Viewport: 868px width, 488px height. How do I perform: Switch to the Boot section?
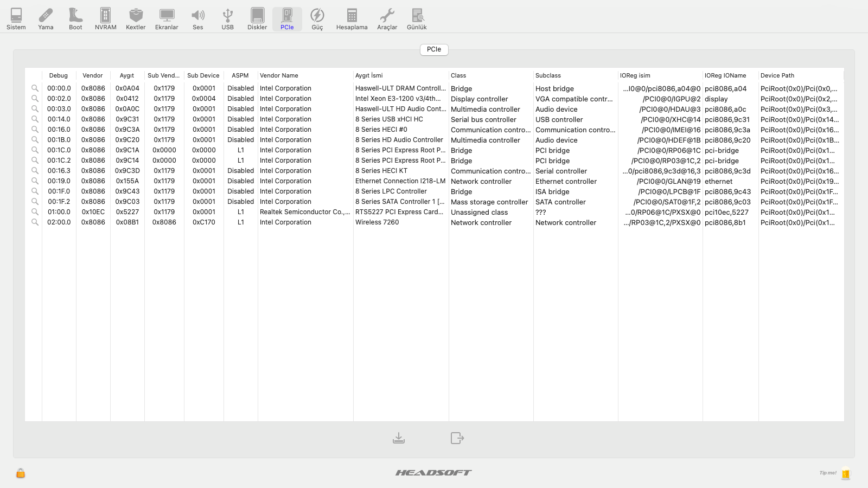point(75,19)
